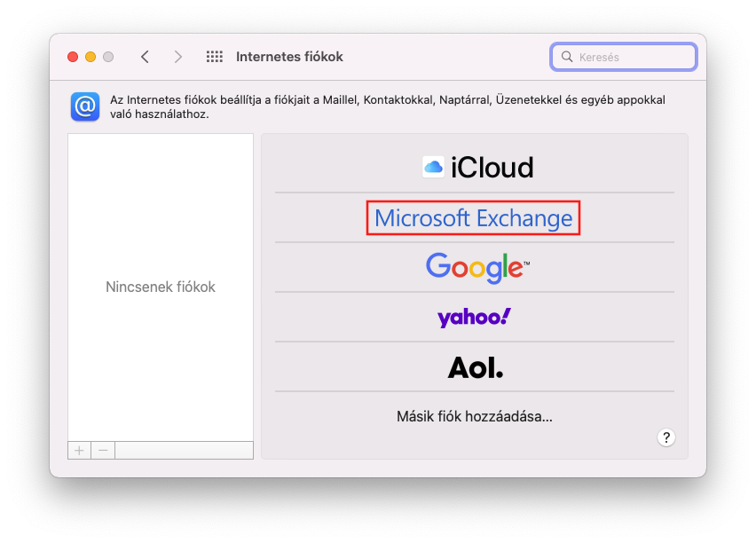Image resolution: width=756 pixels, height=543 pixels.
Task: Click the minus button to remove account
Action: click(103, 450)
